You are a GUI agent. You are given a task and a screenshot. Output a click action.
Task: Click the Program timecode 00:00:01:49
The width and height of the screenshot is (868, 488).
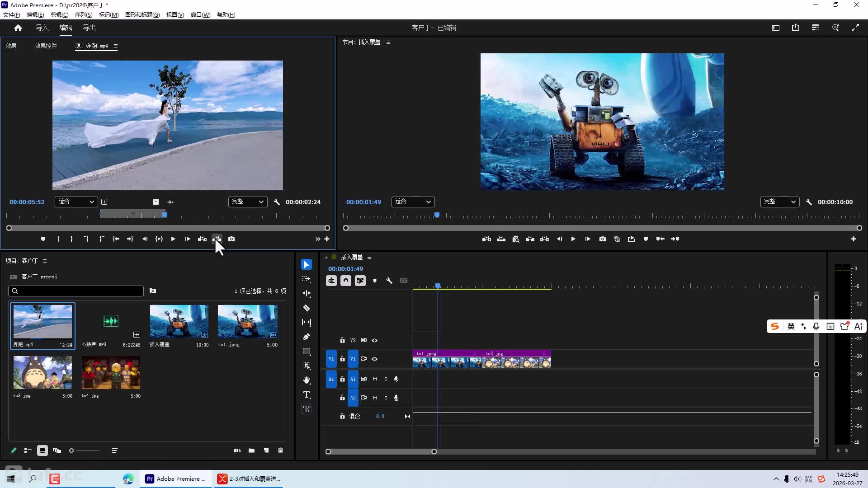364,202
